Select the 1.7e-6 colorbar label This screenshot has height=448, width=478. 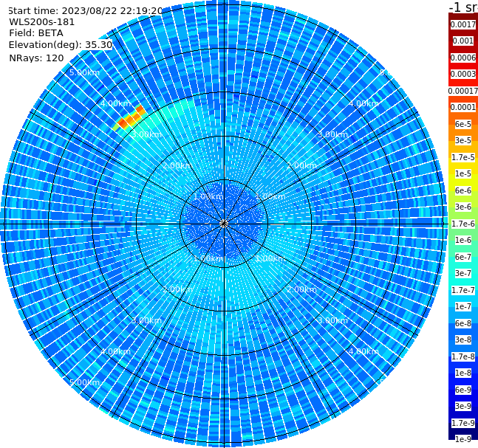point(463,224)
